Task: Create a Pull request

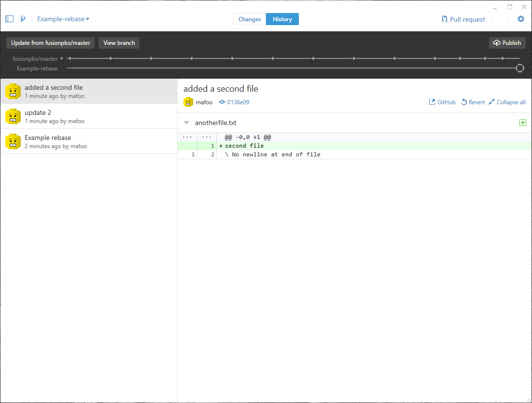Action: 463,19
